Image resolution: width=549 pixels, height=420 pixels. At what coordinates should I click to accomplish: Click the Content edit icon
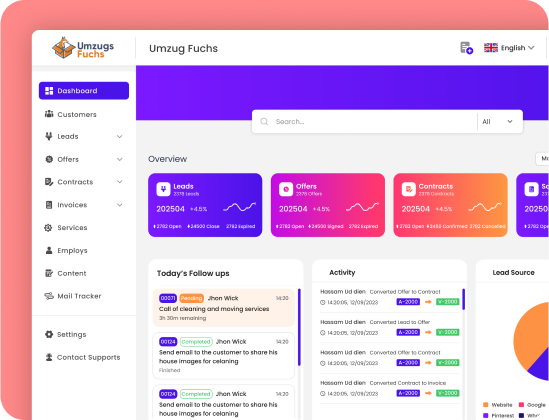pos(49,273)
